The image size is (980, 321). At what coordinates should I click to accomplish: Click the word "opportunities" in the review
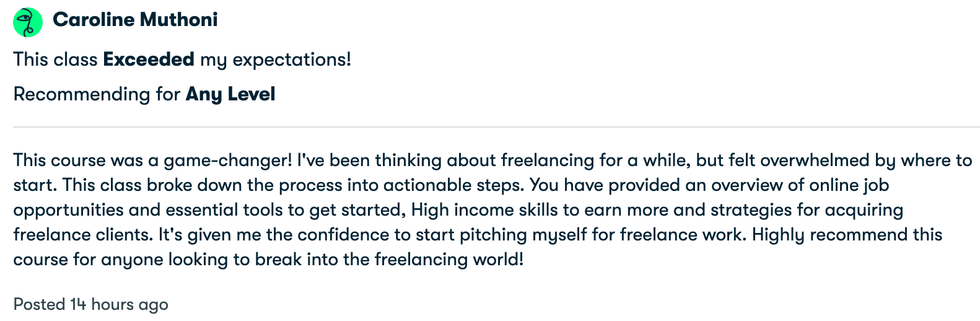tap(68, 210)
